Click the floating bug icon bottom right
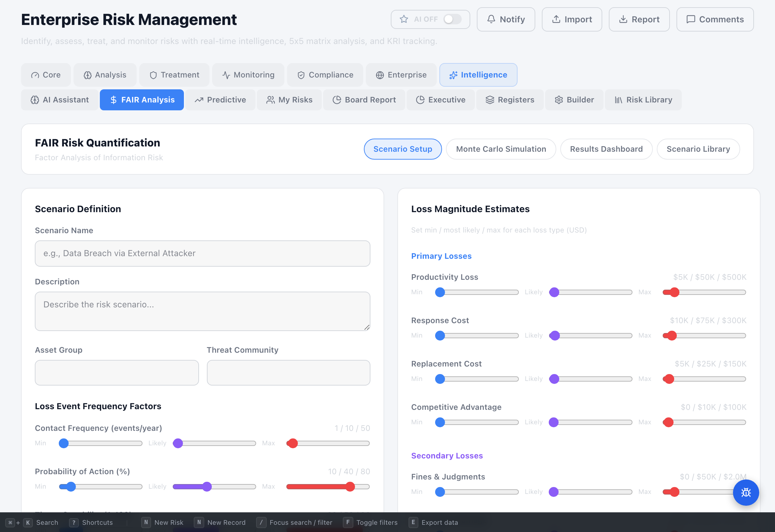 coord(746,493)
